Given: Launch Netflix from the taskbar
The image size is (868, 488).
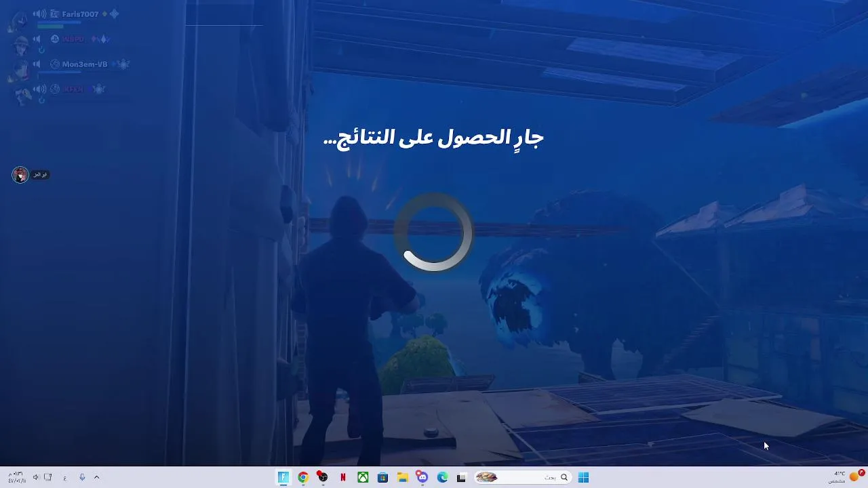Looking at the screenshot, I should pyautogui.click(x=343, y=477).
